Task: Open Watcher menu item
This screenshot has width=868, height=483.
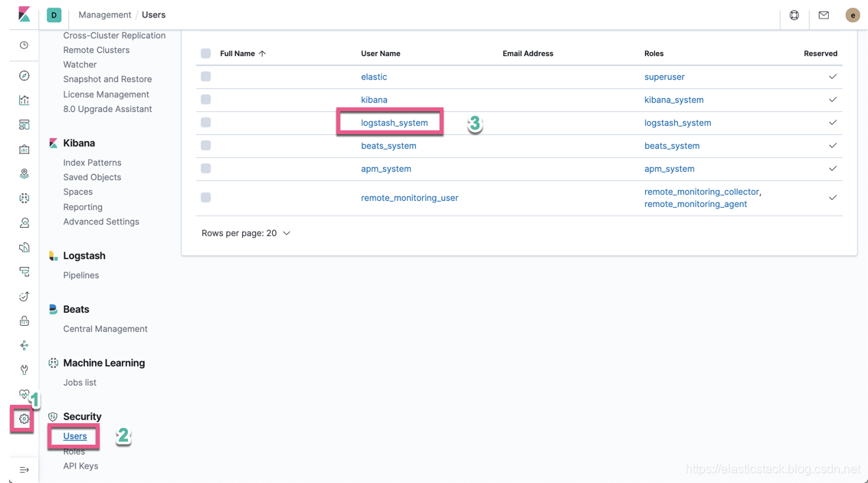Action: 80,65
